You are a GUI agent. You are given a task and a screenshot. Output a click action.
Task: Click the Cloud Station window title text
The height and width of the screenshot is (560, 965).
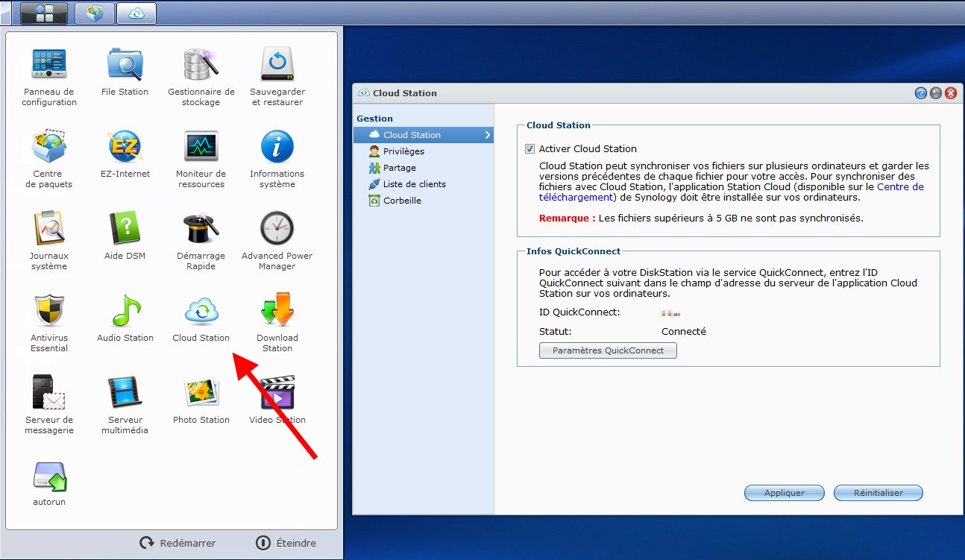tap(405, 93)
